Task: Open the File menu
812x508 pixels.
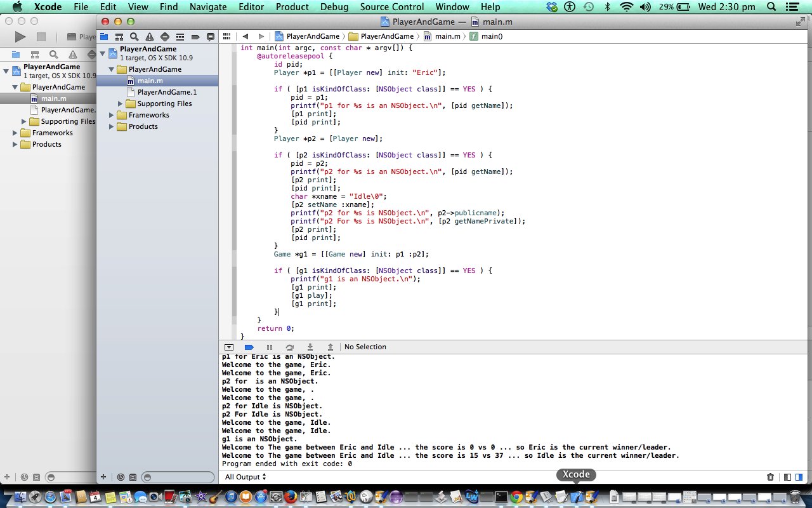Action: 81,7
